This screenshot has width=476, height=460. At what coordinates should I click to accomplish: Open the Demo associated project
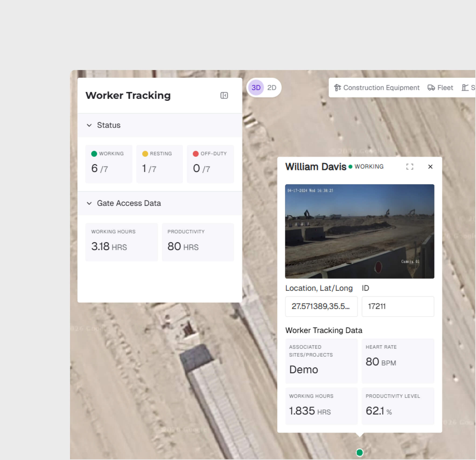(304, 369)
